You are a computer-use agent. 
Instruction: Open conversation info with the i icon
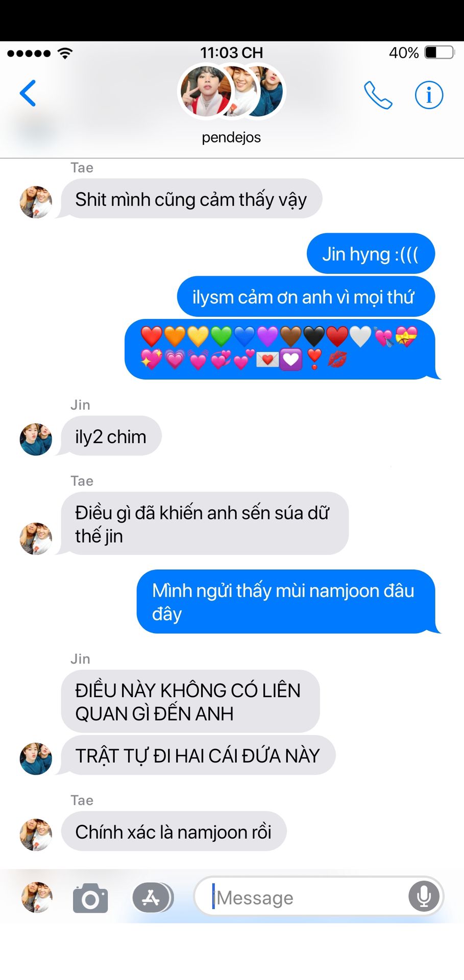tap(429, 94)
